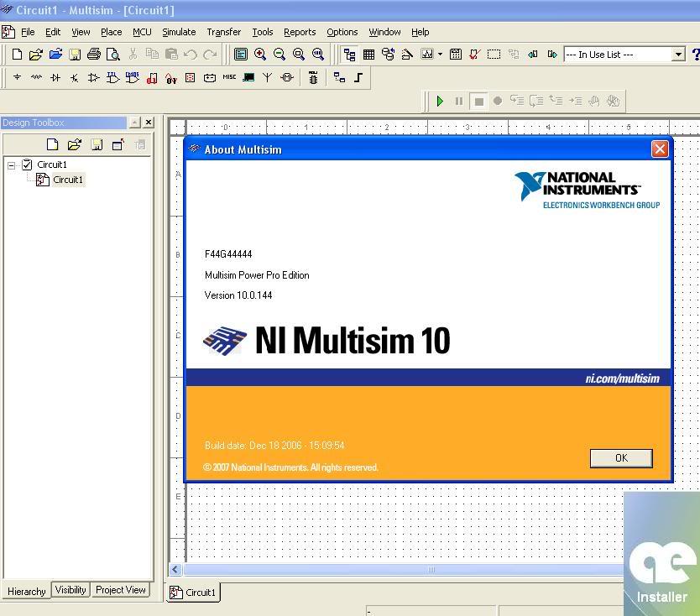Click Open icon in Design Toolbox
Viewport: 700px width, 616px height.
(x=74, y=144)
